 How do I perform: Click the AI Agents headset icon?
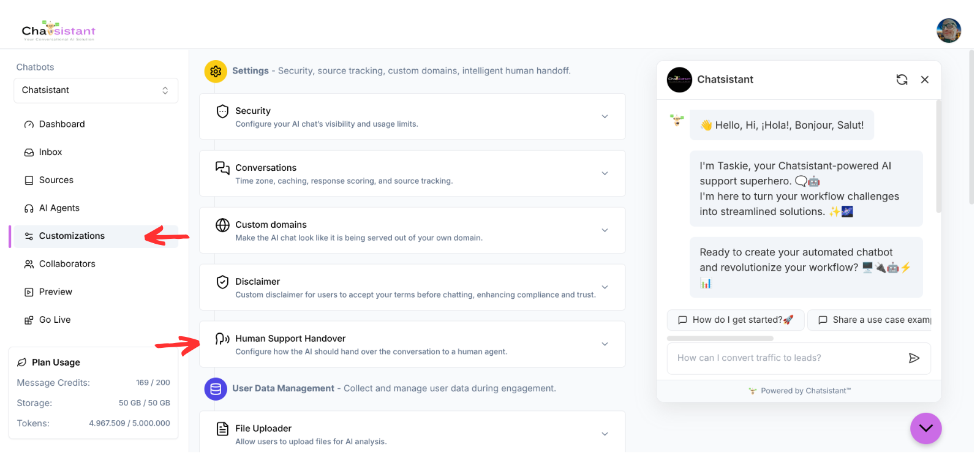(x=29, y=208)
